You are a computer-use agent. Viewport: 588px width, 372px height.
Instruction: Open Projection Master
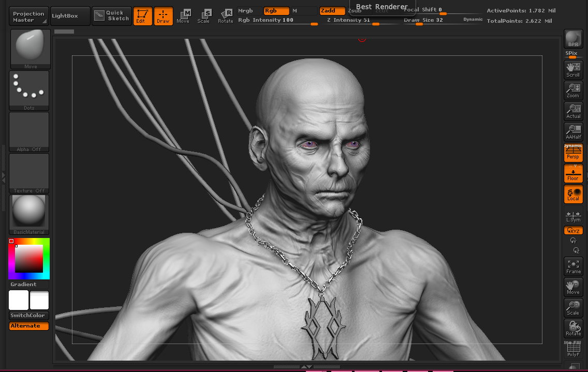(x=29, y=16)
